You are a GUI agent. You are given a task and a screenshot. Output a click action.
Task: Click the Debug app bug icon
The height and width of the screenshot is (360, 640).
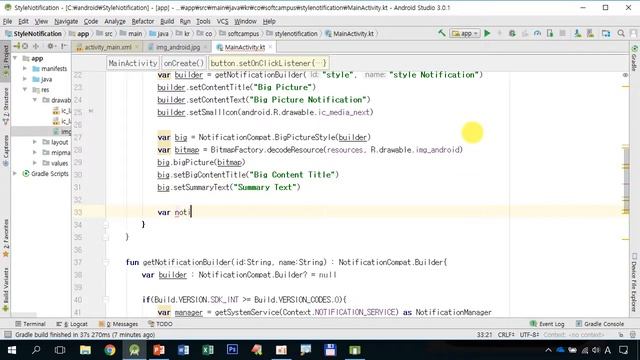(x=512, y=33)
